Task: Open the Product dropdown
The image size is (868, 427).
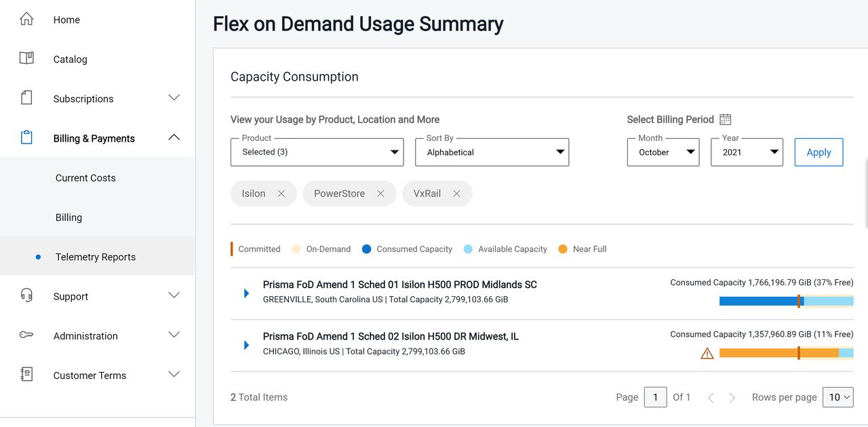Action: (317, 152)
